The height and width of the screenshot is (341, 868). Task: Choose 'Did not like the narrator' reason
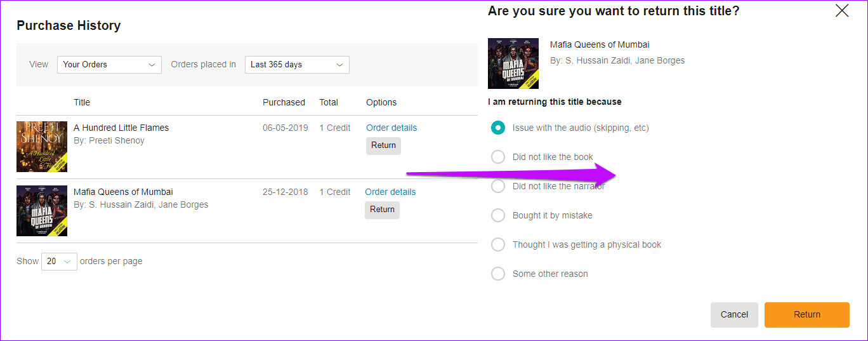tap(498, 186)
